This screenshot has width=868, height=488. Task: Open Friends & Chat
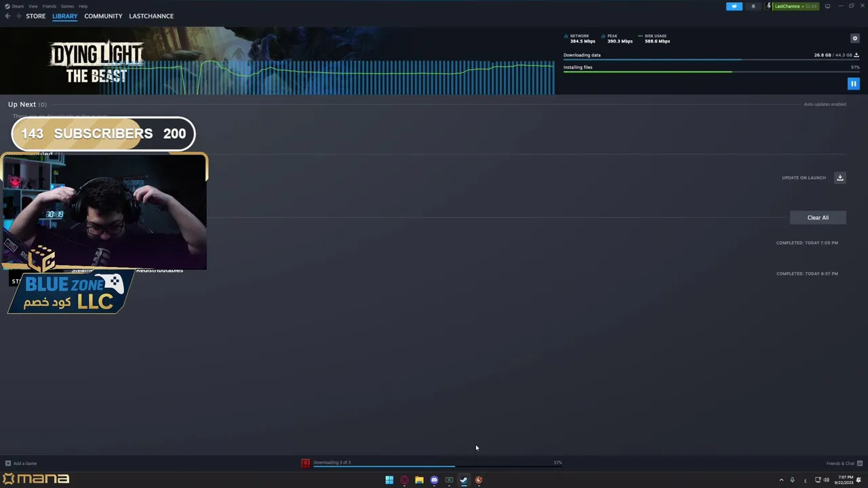844,464
